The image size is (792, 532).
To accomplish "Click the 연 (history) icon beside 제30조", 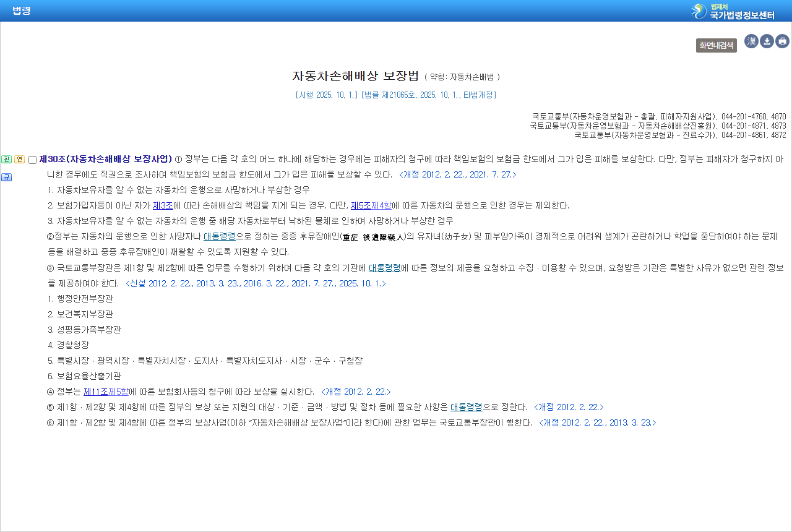I will (19, 160).
